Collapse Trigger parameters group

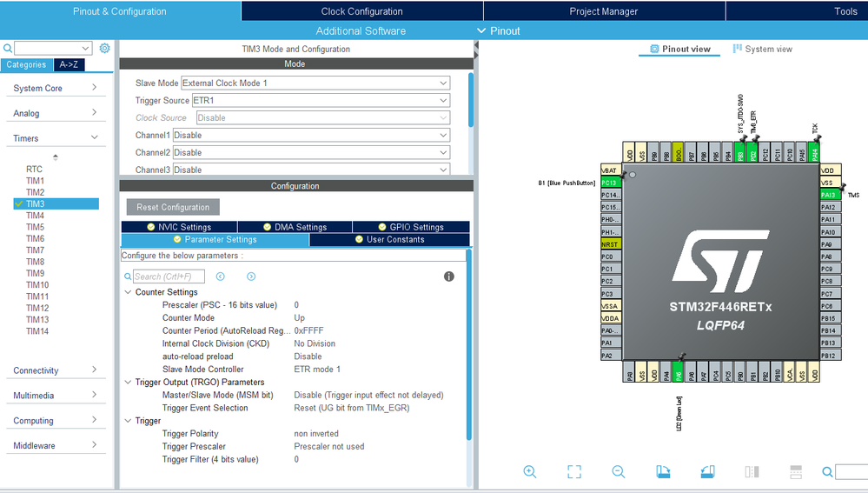tap(128, 421)
